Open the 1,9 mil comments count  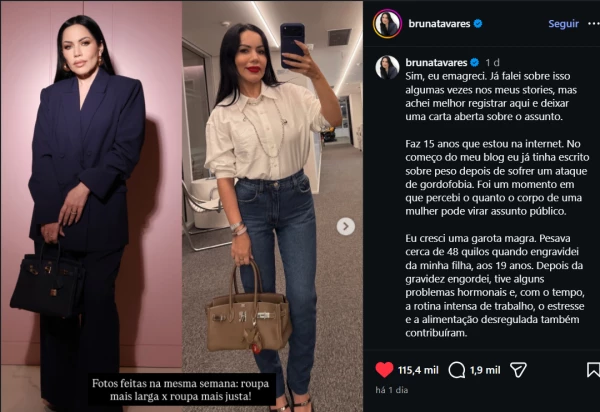485,370
